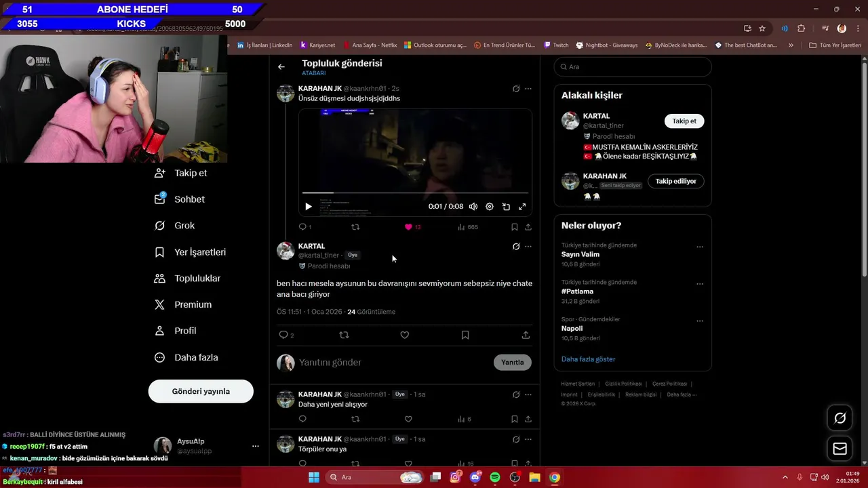The width and height of the screenshot is (868, 488).
Task: Play the embedded video in KARAHAN JK's post
Action: pyautogui.click(x=309, y=207)
